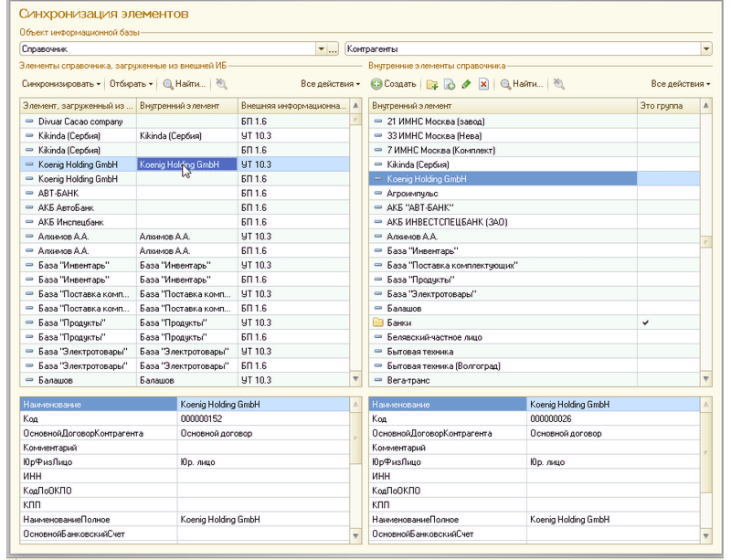Screen dimensions: 731x560
Task: Toggle the Это группа checkmark for Банки
Action: (645, 322)
